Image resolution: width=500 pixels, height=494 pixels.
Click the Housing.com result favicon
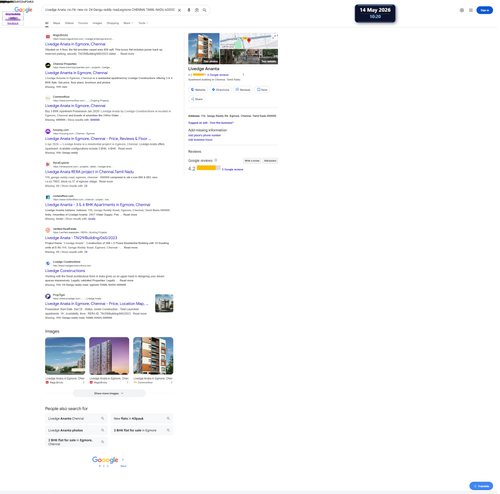click(48, 131)
